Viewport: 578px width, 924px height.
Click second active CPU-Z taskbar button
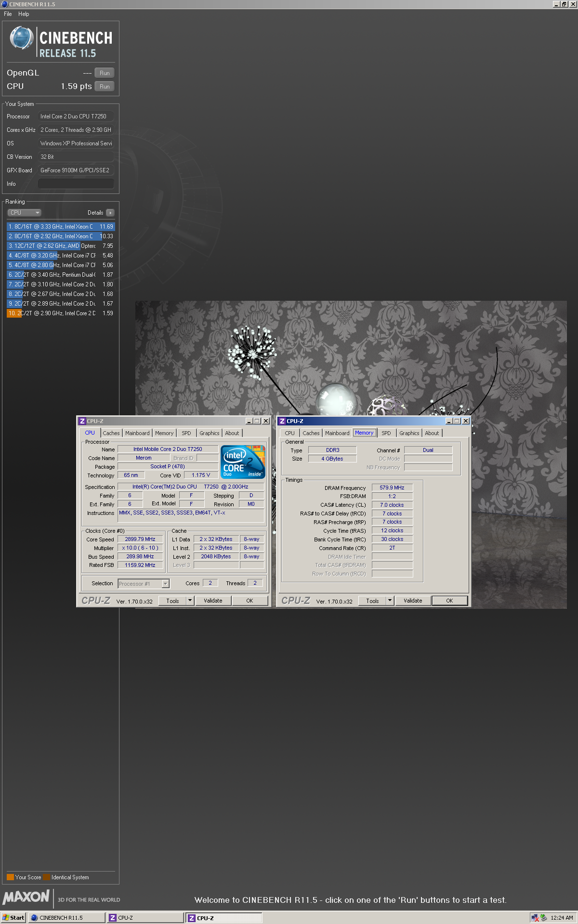click(x=224, y=918)
